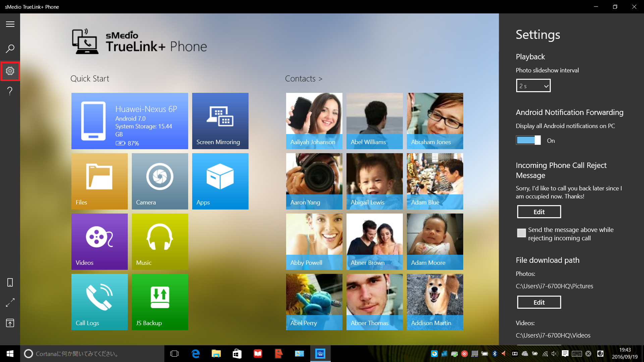Check Send message while rejecting call

(521, 233)
